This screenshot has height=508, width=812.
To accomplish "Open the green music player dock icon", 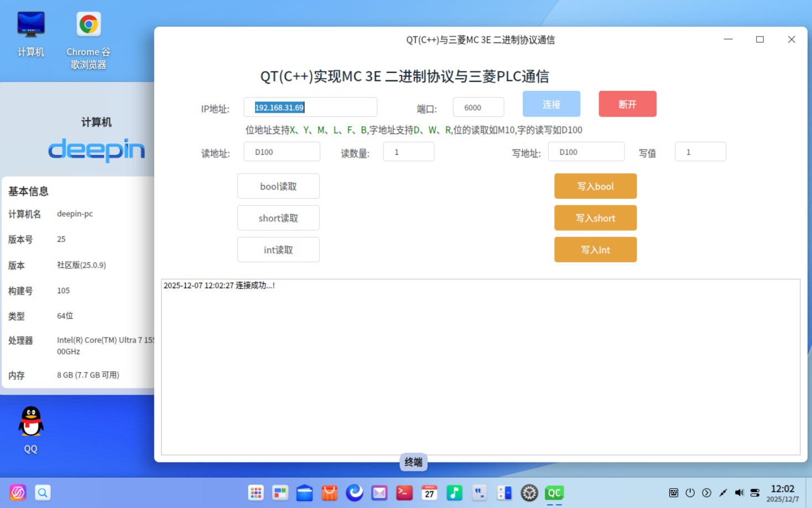I will coord(454,493).
